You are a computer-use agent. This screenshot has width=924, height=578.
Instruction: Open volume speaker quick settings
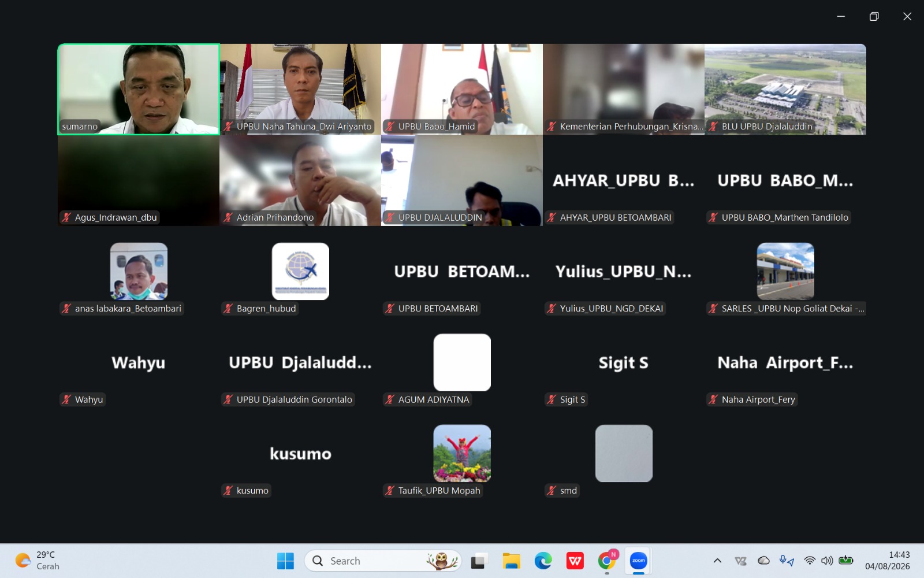point(827,561)
